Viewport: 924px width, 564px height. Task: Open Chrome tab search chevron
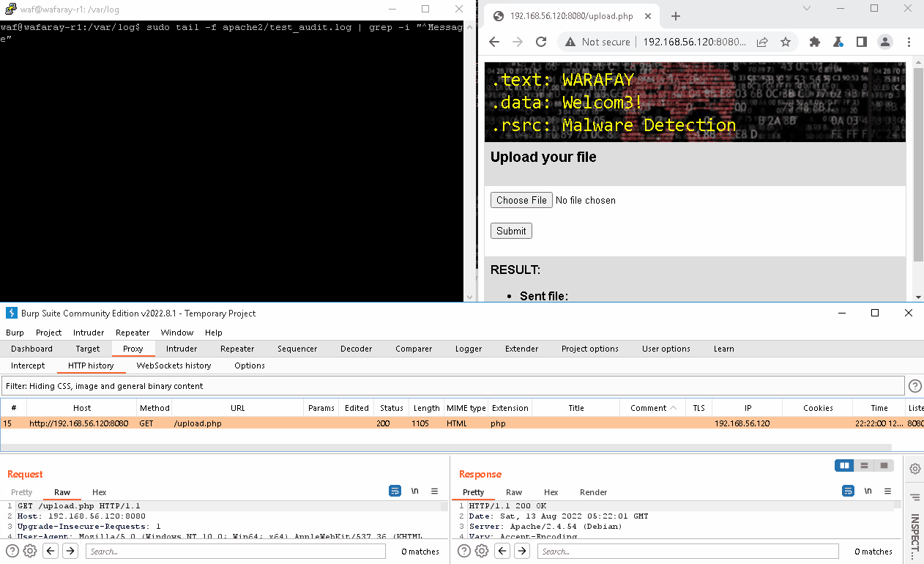click(807, 8)
